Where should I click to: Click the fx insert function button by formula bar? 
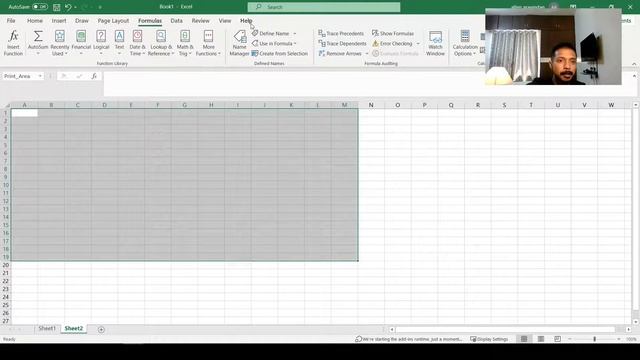(x=94, y=76)
